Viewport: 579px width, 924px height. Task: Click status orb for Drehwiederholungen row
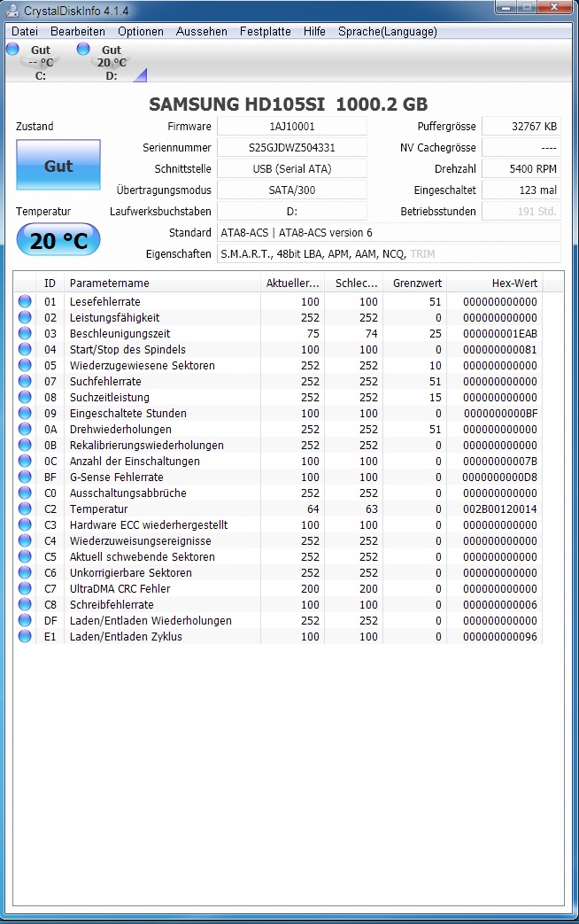tap(25, 429)
